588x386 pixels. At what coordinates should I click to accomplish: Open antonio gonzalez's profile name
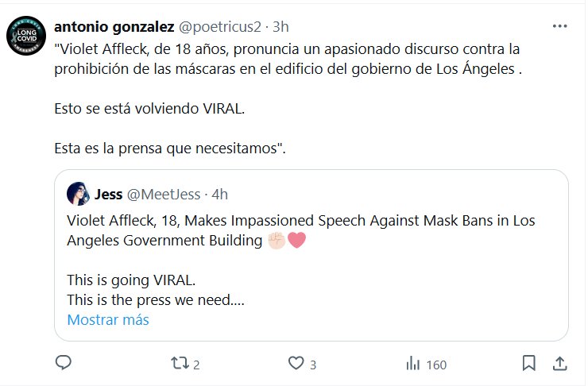[x=114, y=27]
